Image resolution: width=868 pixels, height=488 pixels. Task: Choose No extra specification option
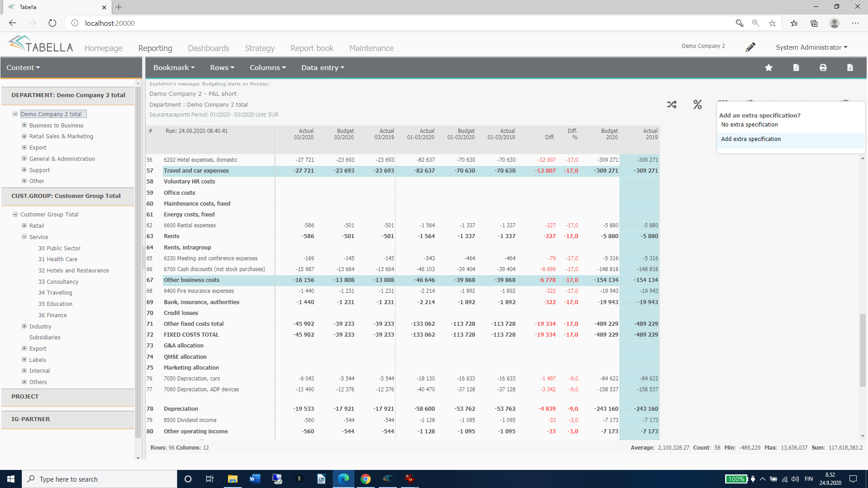click(x=750, y=125)
